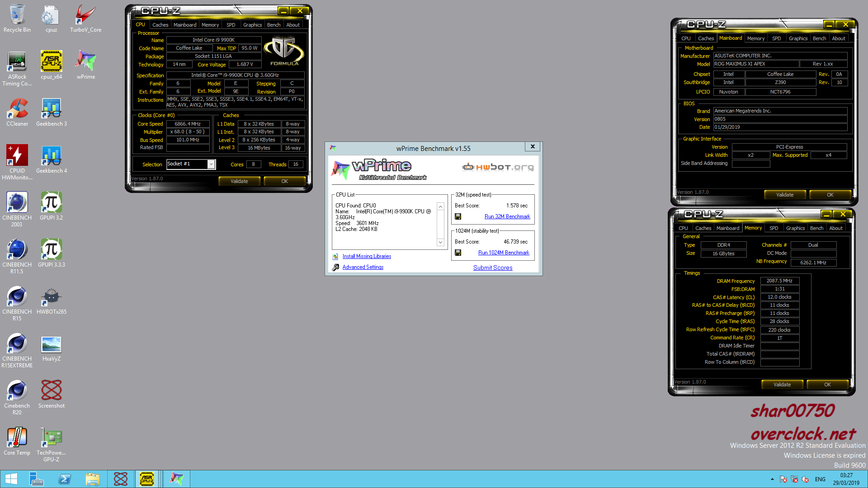Open TechPowerUp GPU-Z desktop icon

(51, 445)
